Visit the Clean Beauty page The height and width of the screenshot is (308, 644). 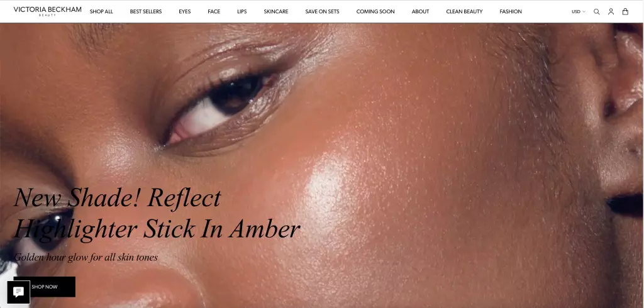[x=465, y=12]
